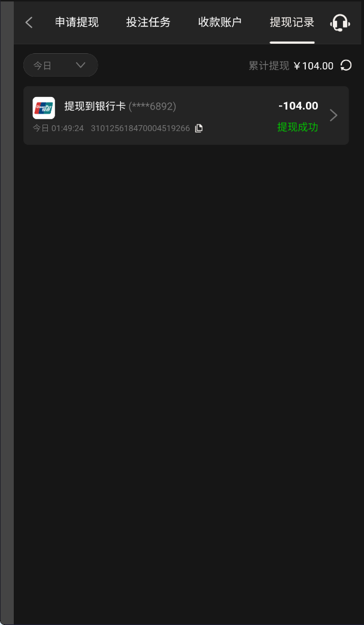The height and width of the screenshot is (625, 364).
Task: Click the order number 310125618470004519266
Action: pos(140,128)
